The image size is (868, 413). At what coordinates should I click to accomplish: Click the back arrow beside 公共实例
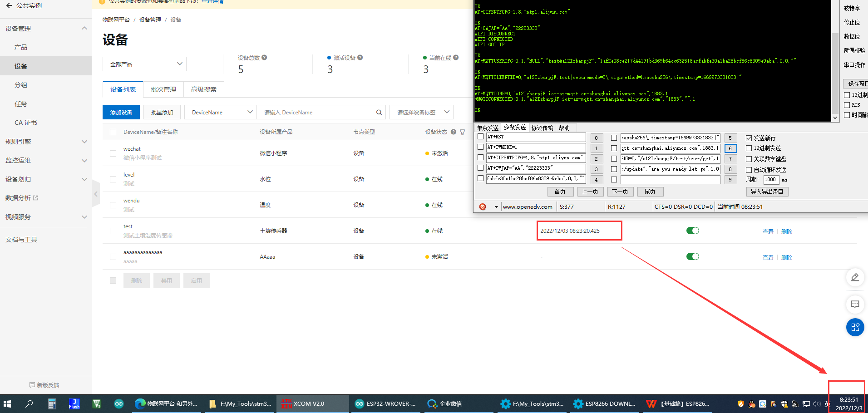(x=9, y=5)
